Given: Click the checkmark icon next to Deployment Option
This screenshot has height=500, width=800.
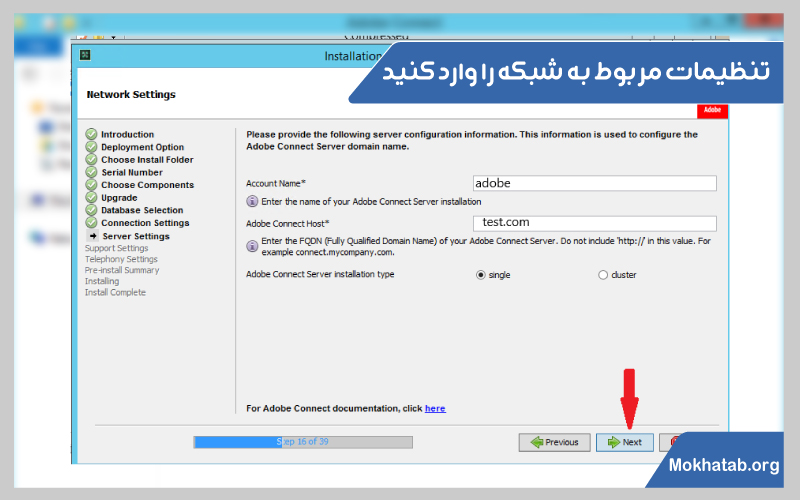Looking at the screenshot, I should pos(91,147).
